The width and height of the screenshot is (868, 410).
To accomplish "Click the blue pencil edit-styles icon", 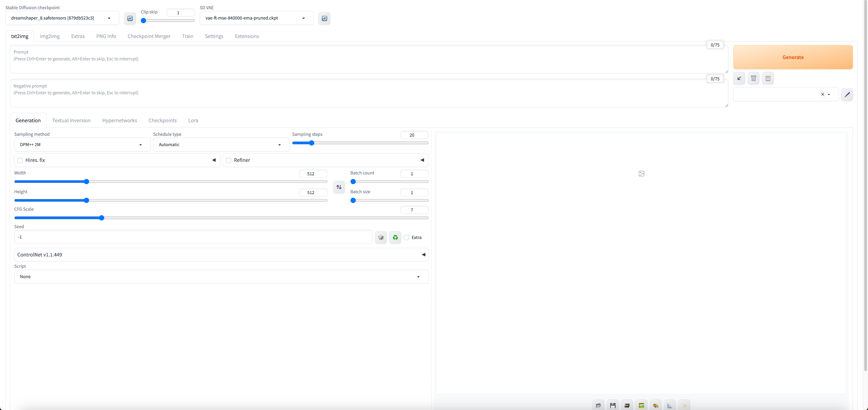I will (847, 95).
